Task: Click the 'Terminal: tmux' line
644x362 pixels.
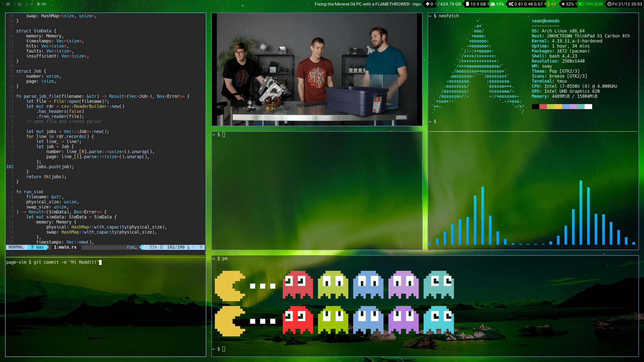Action: (x=549, y=81)
